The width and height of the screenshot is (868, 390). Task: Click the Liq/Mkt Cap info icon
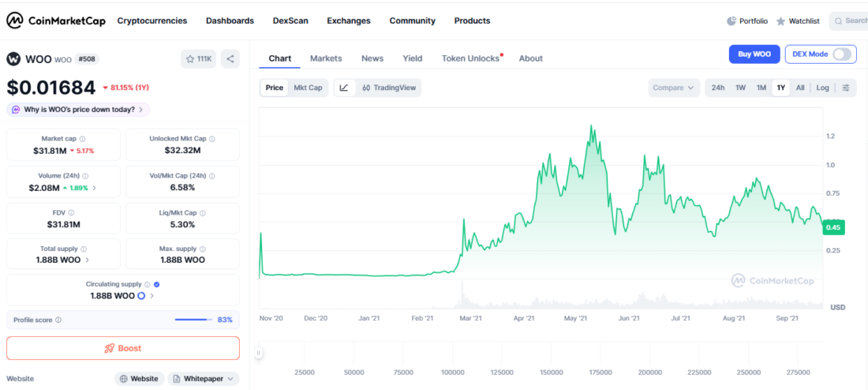click(203, 212)
